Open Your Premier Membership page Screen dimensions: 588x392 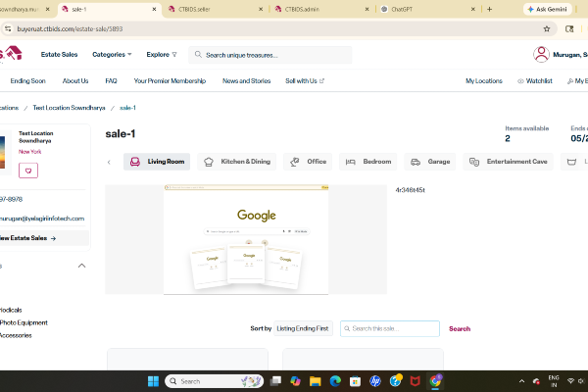170,81
